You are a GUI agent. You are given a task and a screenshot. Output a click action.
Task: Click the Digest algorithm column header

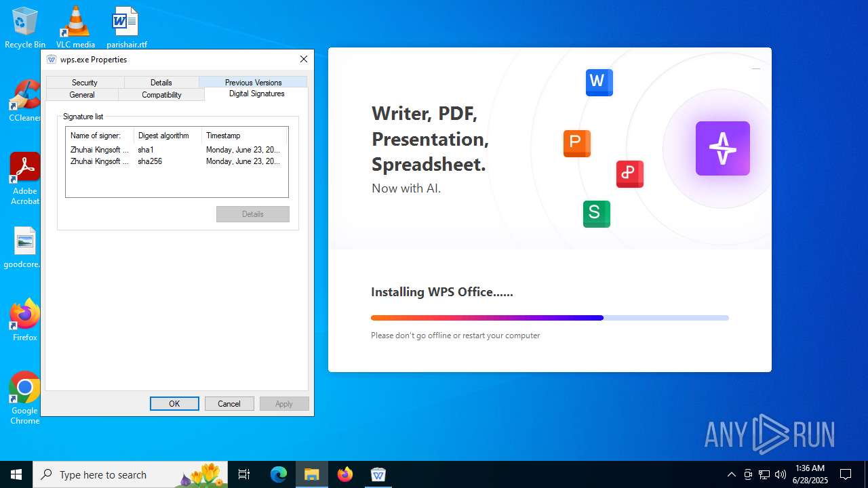pyautogui.click(x=168, y=136)
